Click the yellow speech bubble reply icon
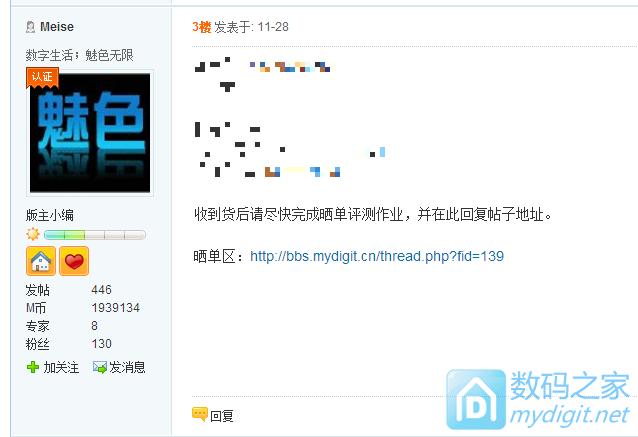The height and width of the screenshot is (437, 638). tap(199, 414)
